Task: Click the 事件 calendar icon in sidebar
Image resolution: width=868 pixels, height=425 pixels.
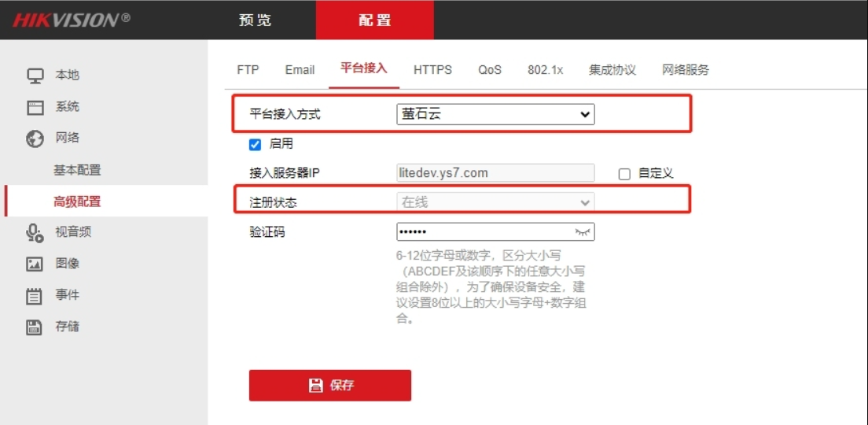Action: 35,296
